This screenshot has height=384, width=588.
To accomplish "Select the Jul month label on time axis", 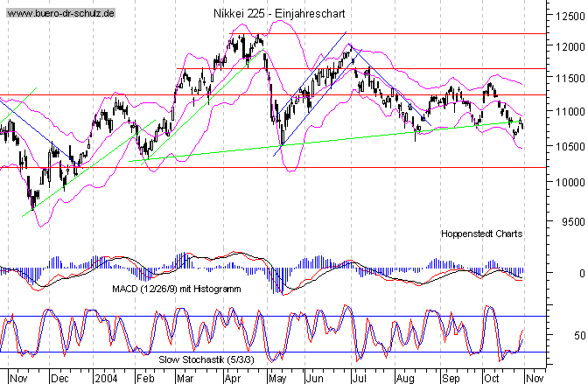I will 358,377.
